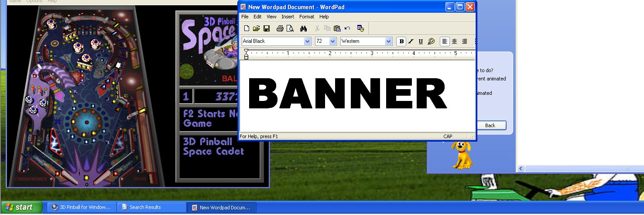
Task: Click the Search Results scroll-left arrow
Action: click(x=521, y=169)
